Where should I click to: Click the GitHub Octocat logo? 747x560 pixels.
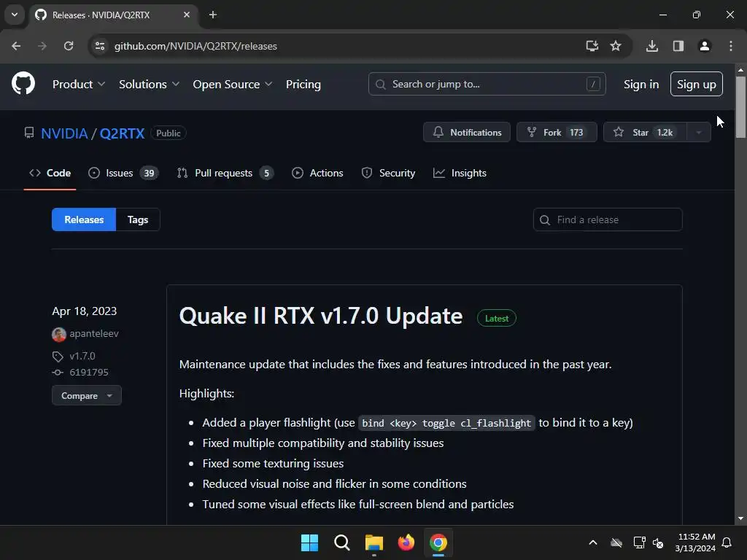[x=23, y=84]
